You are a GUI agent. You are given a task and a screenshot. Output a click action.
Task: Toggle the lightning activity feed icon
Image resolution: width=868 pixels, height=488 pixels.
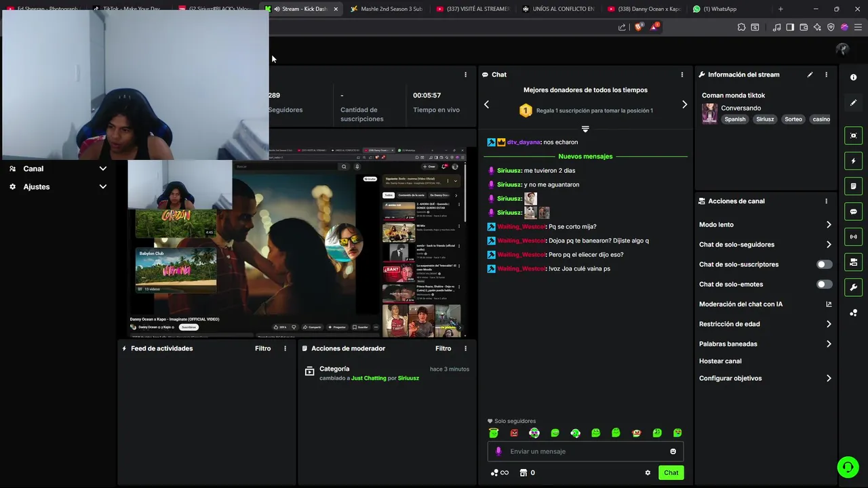tap(853, 161)
